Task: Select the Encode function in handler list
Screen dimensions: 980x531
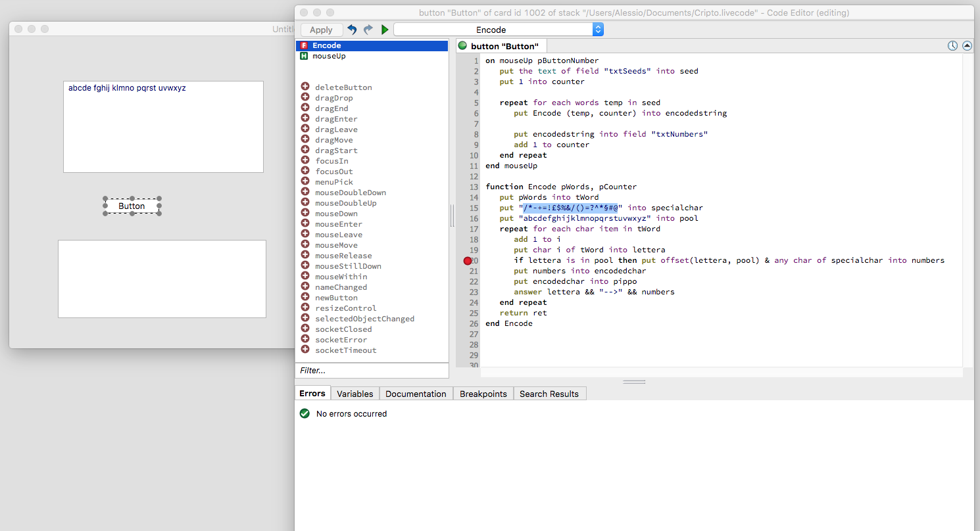Action: coord(326,45)
